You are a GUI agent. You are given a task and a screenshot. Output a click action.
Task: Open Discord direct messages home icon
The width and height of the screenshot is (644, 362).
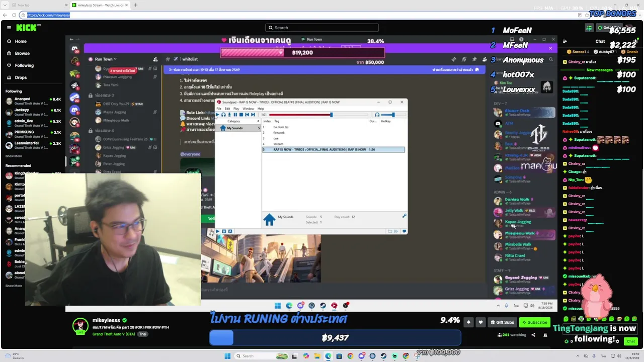click(x=75, y=49)
